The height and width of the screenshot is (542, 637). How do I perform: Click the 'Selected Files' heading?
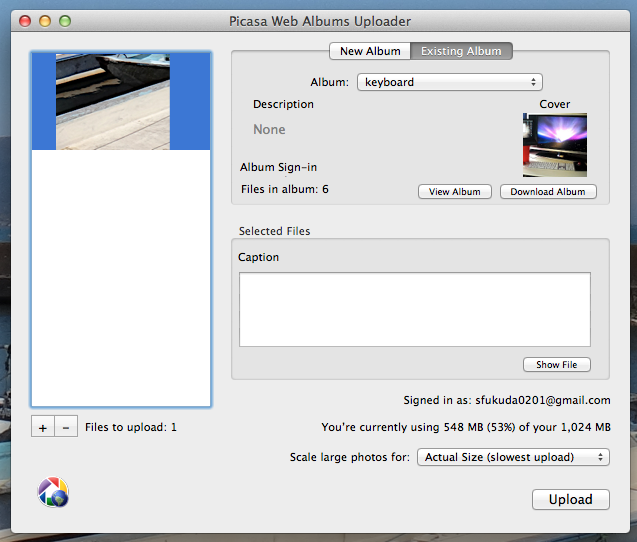pyautogui.click(x=275, y=231)
